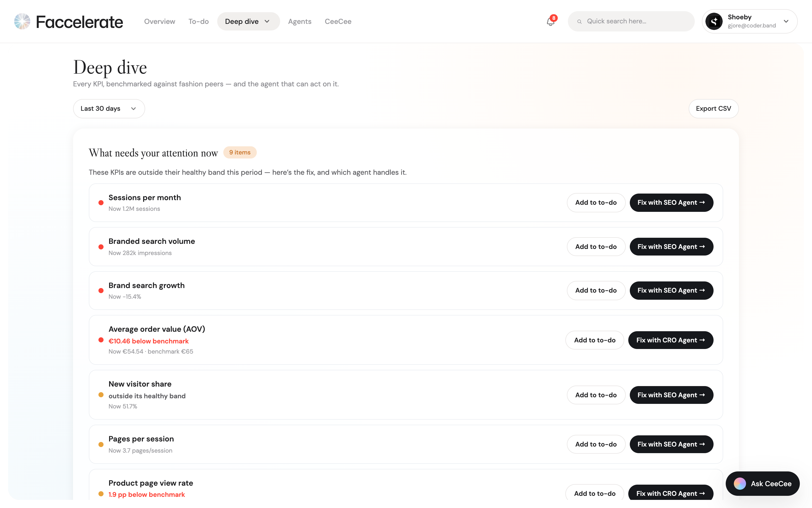Image resolution: width=812 pixels, height=508 pixels.
Task: Click '€10.46 below benchmark' text
Action: point(148,341)
